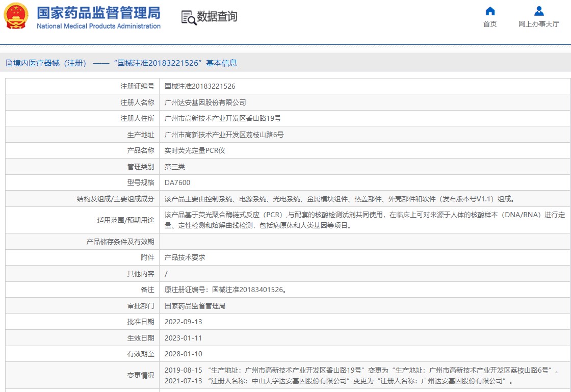
Task: Click the document icon before 境内医疗器械
Action: point(9,63)
